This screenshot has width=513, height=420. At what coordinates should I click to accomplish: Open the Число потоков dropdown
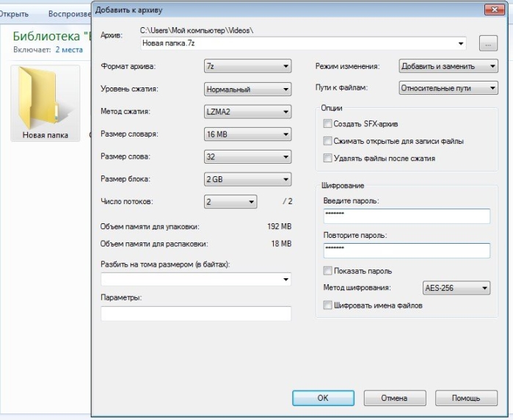tap(230, 202)
